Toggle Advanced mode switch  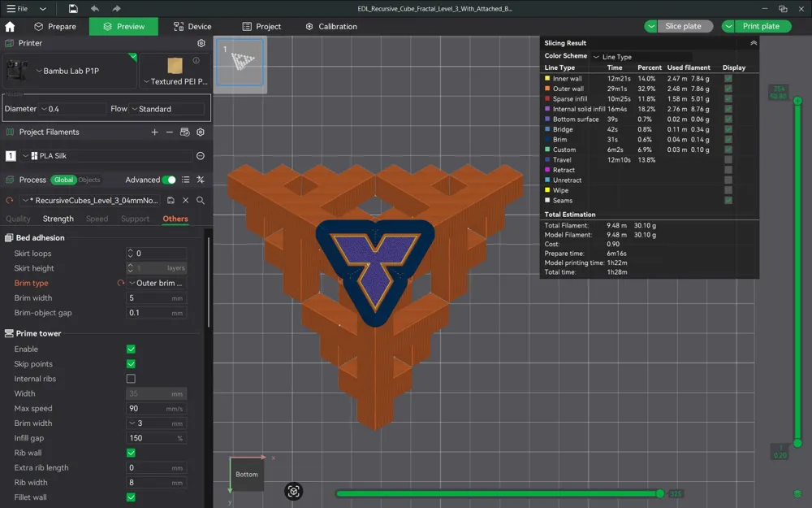(x=169, y=180)
